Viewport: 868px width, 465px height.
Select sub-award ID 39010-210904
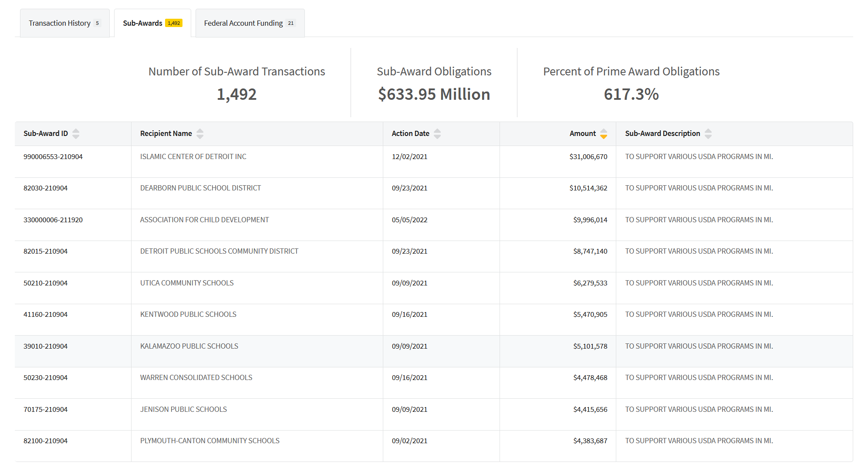click(45, 346)
